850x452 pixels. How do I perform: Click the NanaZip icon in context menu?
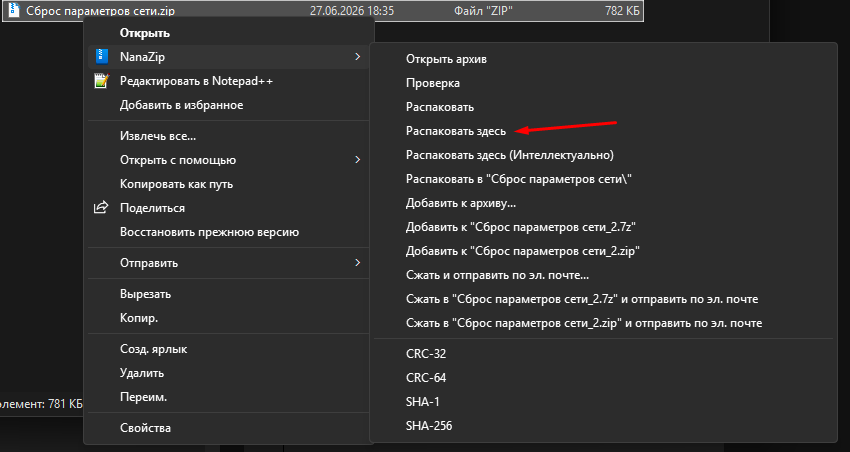coord(101,56)
